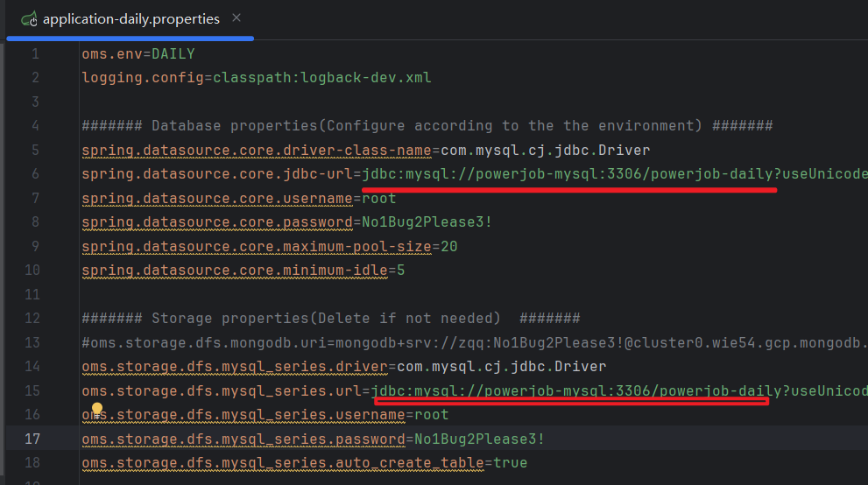This screenshot has width=868, height=485.
Task: Click spring.datasource.core.password key
Action: (217, 222)
